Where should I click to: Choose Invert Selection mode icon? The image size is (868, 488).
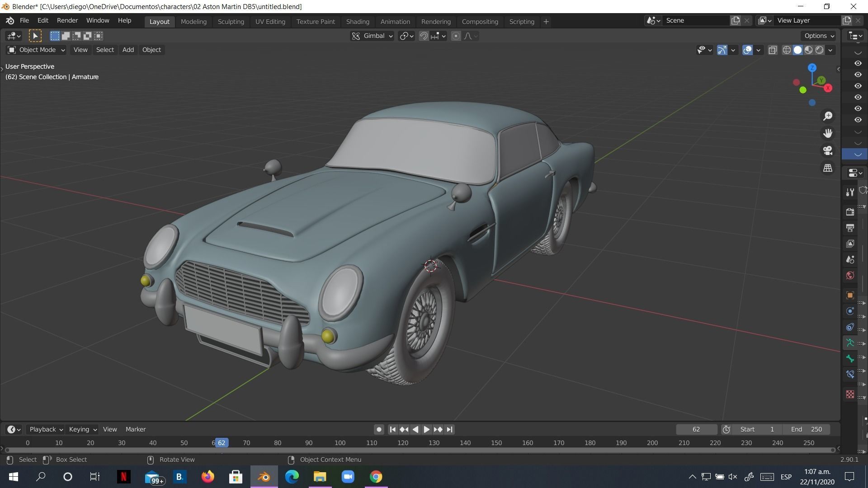87,36
